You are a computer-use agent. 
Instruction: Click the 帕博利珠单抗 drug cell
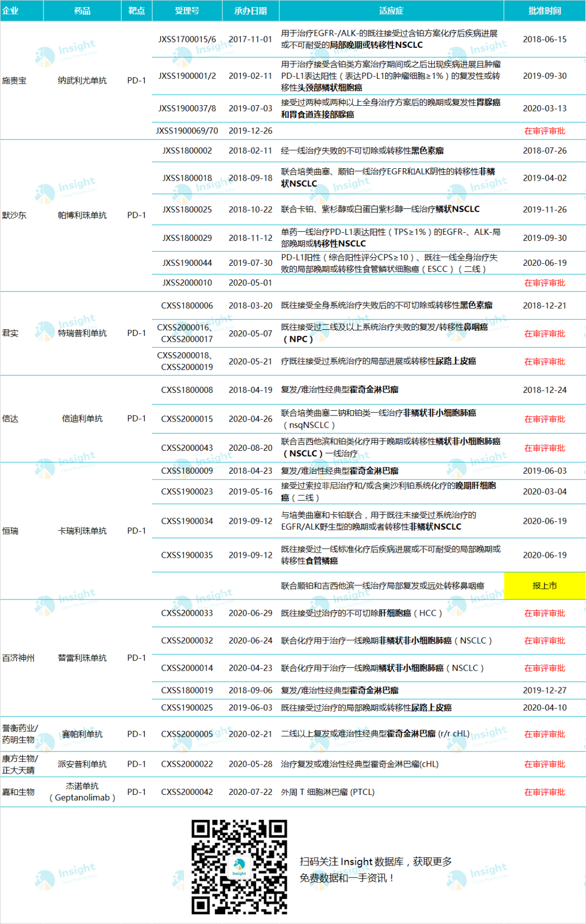[82, 215]
